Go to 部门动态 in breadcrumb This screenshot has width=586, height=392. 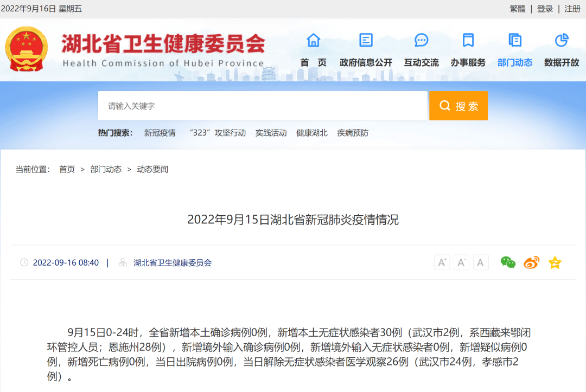106,170
